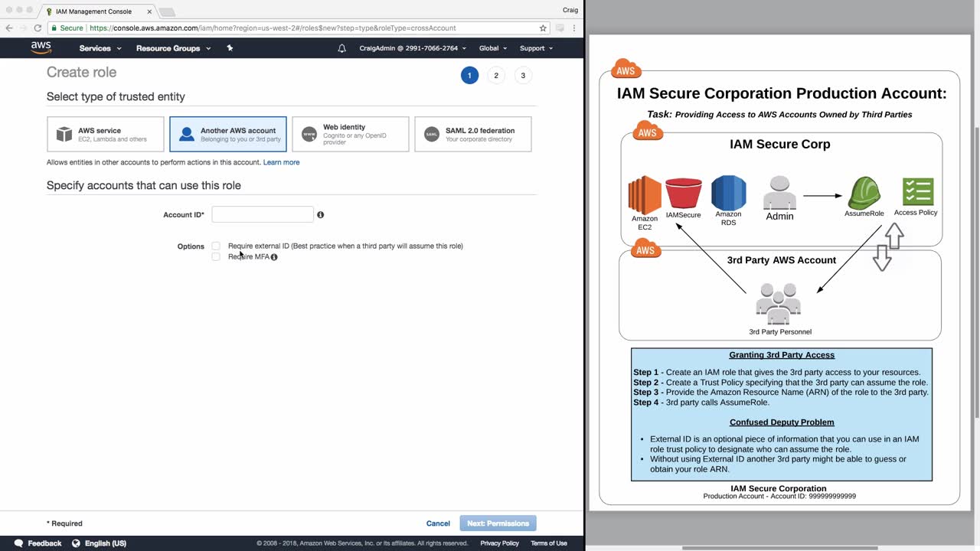
Task: Click the 'Granting 3rd Party Access' heading
Action: tap(782, 355)
